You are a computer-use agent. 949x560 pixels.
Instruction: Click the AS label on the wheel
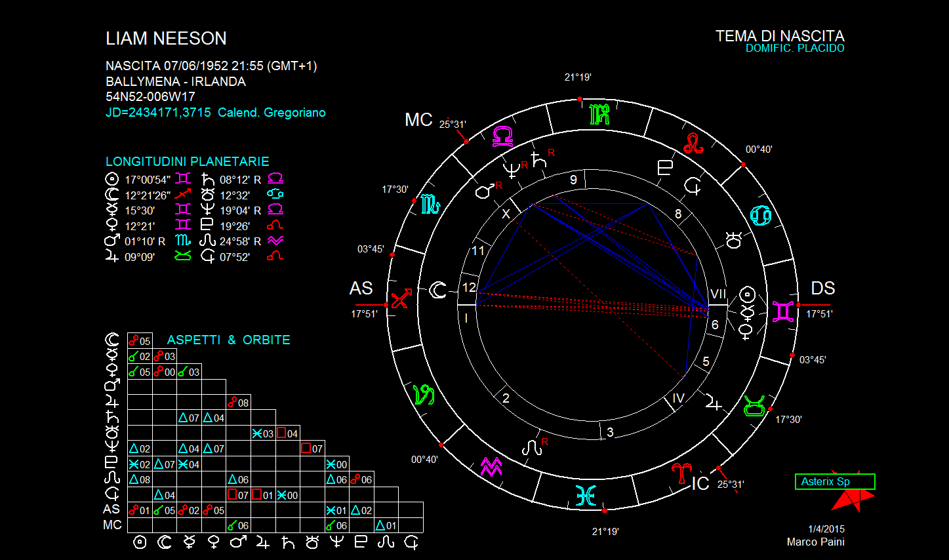361,289
